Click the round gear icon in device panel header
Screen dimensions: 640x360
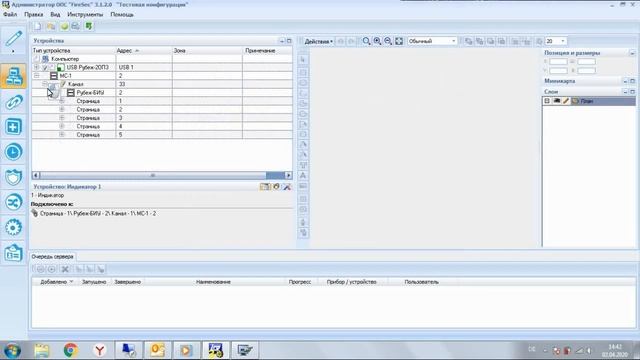tap(276, 187)
